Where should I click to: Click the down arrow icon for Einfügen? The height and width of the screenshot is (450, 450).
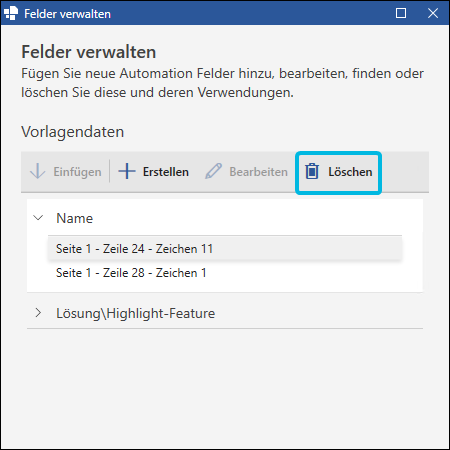click(x=38, y=171)
